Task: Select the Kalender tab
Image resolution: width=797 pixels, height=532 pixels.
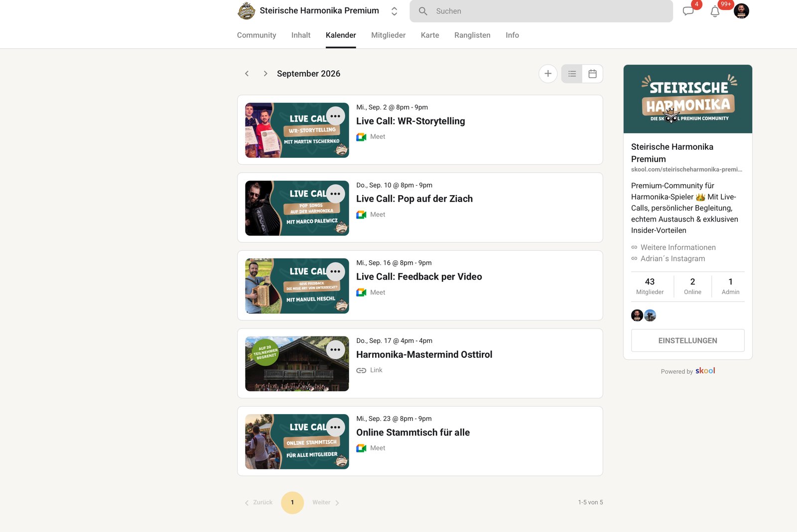Action: pos(341,35)
